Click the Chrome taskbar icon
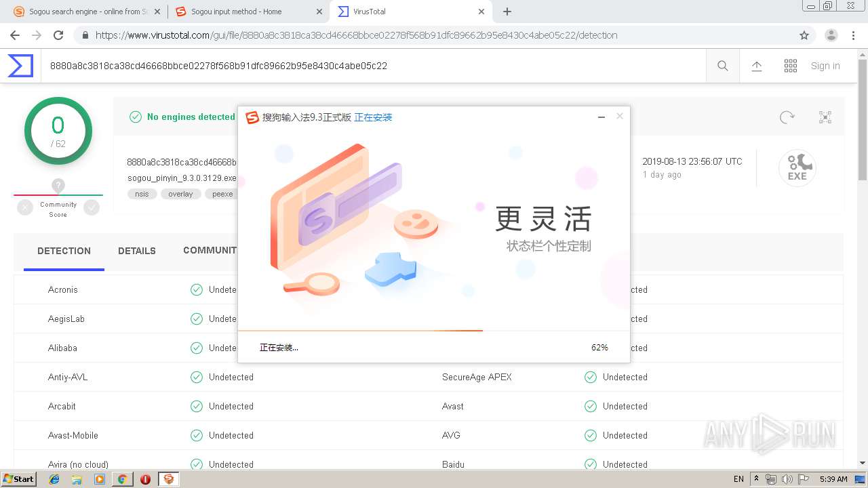The width and height of the screenshot is (868, 488). [x=122, y=479]
